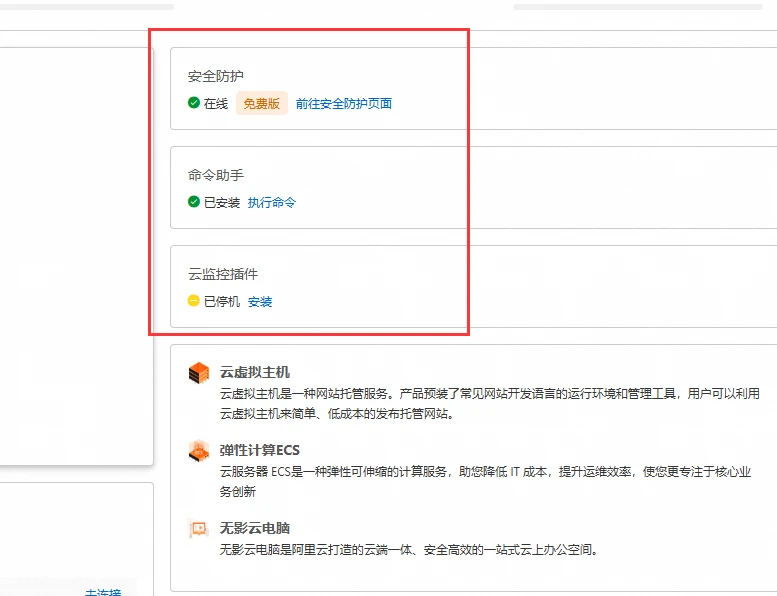Click the 云虚拟主机 description paragraph
The height and width of the screenshot is (596, 777).
pyautogui.click(x=490, y=403)
